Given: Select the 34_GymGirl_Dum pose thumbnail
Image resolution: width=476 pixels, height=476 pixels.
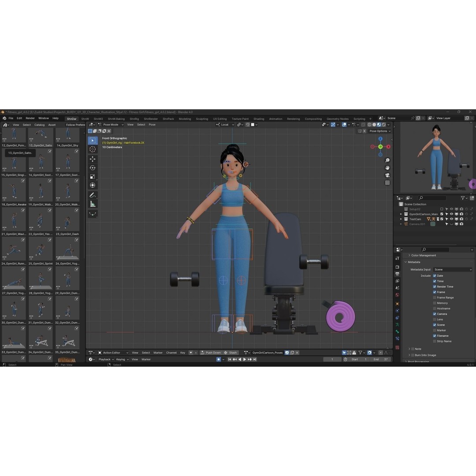Looking at the screenshot, I should point(41,339).
